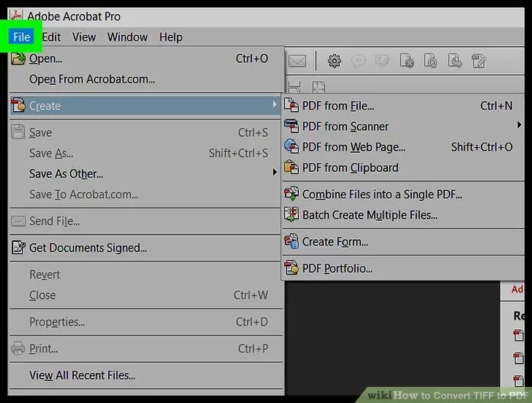Click the Create entry's submenu arrow
Viewport: 532px width, 403px height.
pos(275,105)
